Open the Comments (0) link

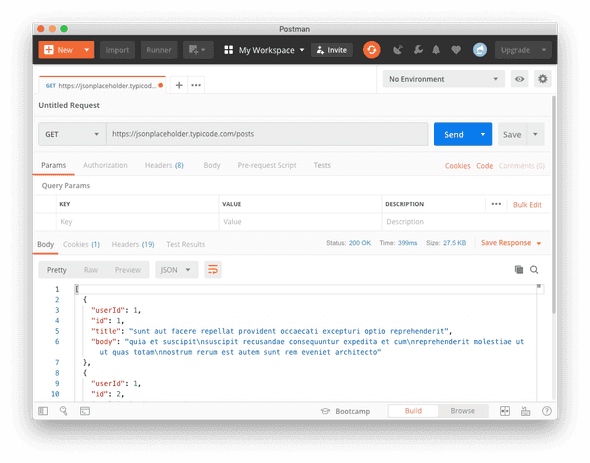(x=522, y=166)
